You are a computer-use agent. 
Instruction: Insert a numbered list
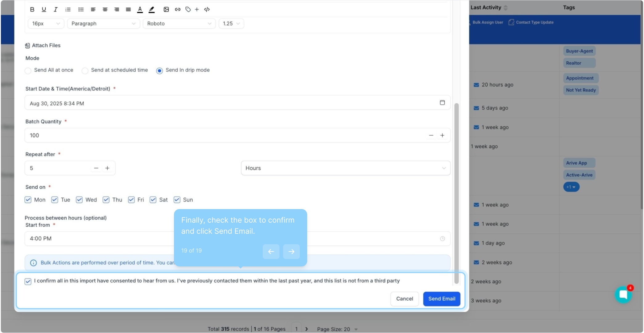[x=68, y=9]
